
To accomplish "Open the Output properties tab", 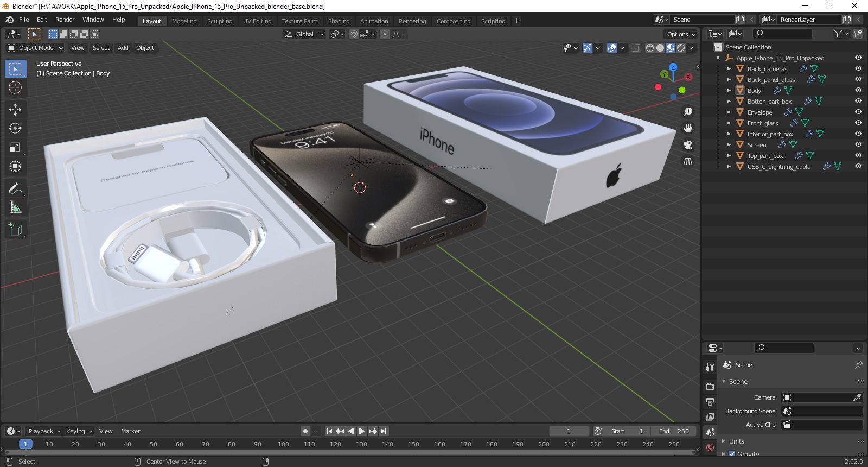I will pyautogui.click(x=710, y=402).
